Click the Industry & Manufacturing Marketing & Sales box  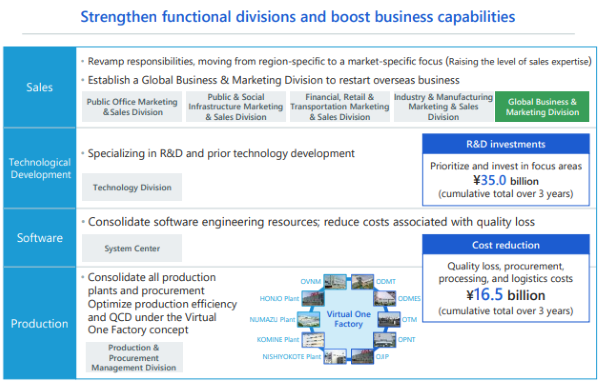click(x=443, y=107)
